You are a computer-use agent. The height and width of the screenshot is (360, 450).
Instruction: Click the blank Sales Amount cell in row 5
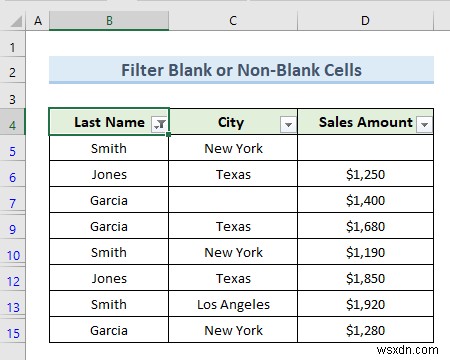coord(365,148)
